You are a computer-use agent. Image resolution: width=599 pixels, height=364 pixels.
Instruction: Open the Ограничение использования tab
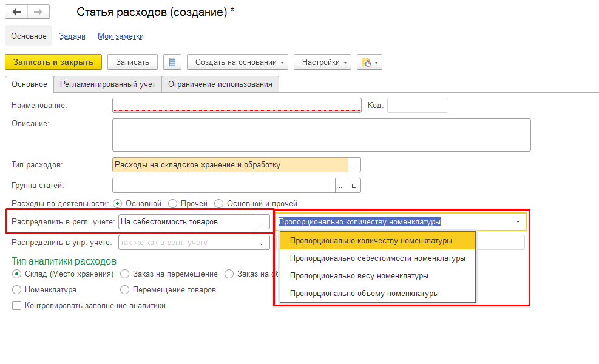click(x=220, y=84)
